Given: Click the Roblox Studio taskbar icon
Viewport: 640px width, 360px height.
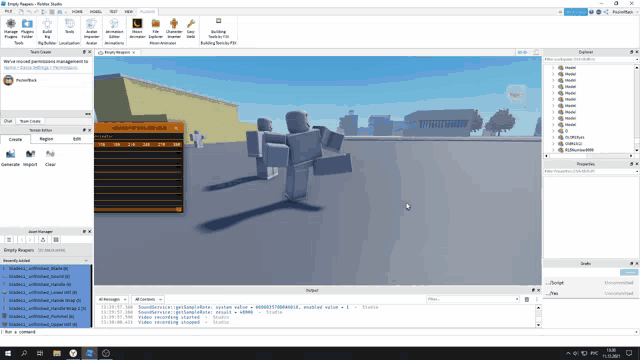Looking at the screenshot, I should pos(89,353).
